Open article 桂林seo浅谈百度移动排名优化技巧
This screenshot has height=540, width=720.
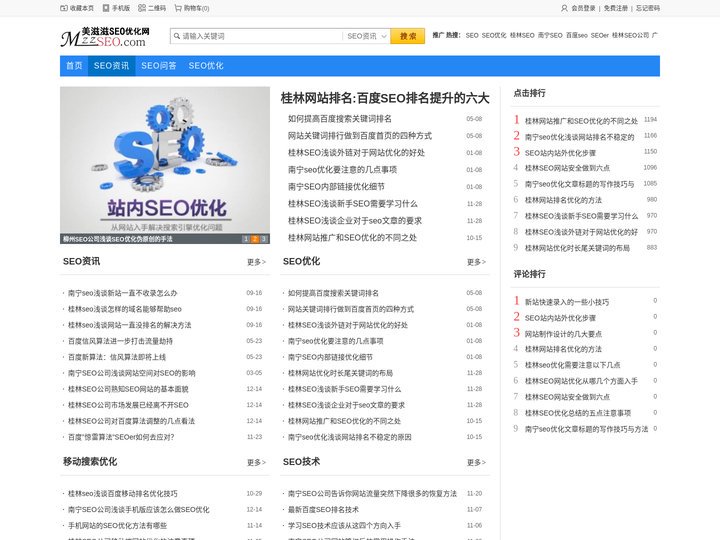(123, 494)
